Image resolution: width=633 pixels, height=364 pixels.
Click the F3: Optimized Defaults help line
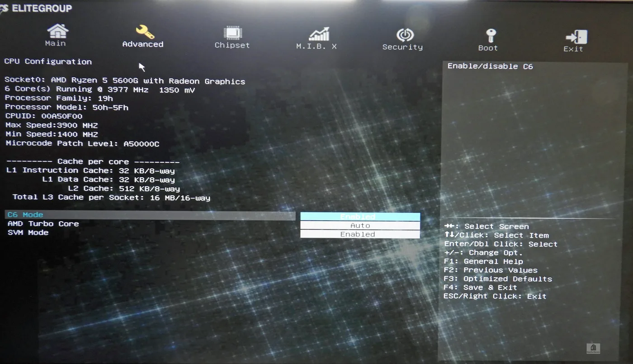pos(498,279)
